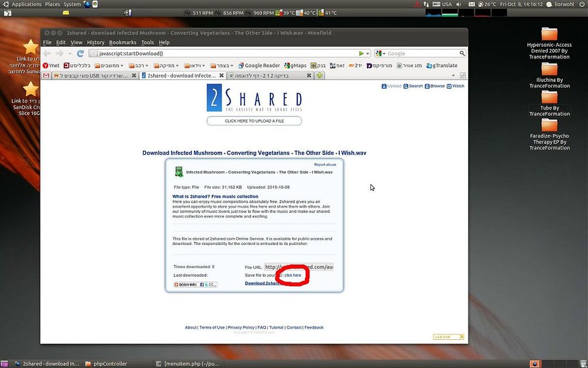The width and height of the screenshot is (588, 368).
Task: Open the Edit menu
Action: click(61, 42)
